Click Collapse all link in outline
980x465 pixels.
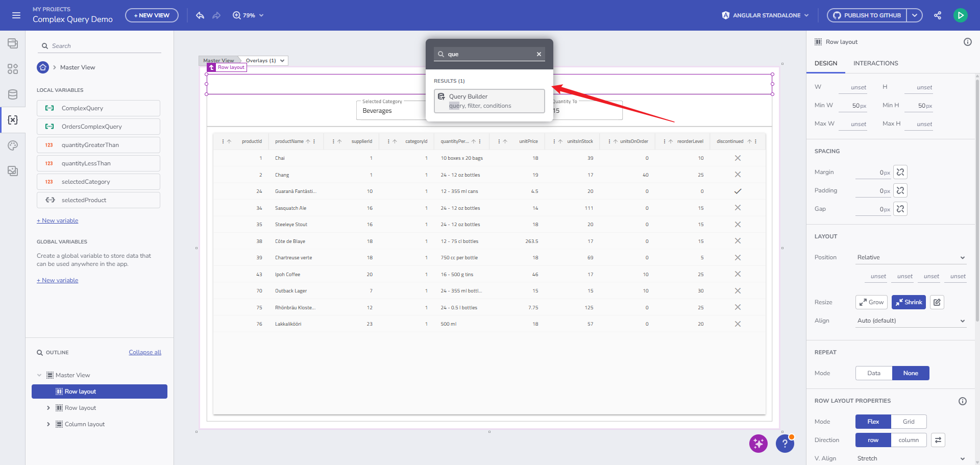coord(145,352)
